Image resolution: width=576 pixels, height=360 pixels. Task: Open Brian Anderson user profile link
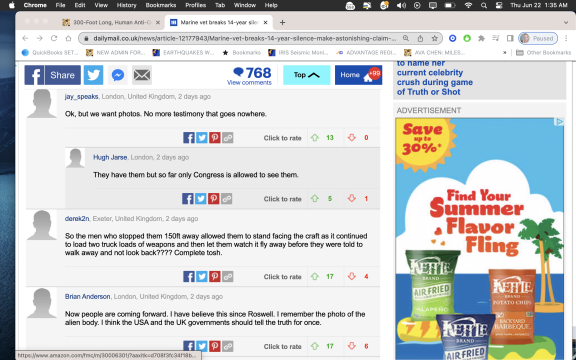click(x=87, y=296)
